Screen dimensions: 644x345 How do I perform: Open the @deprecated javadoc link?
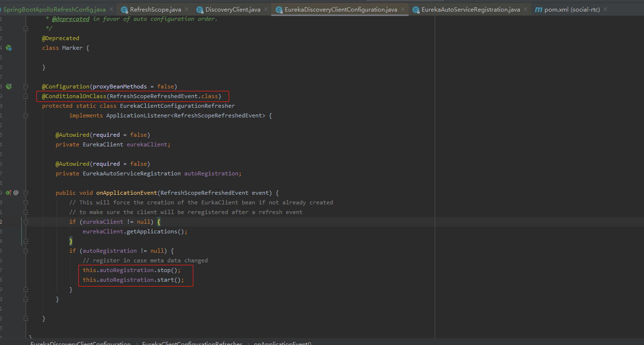click(x=71, y=18)
